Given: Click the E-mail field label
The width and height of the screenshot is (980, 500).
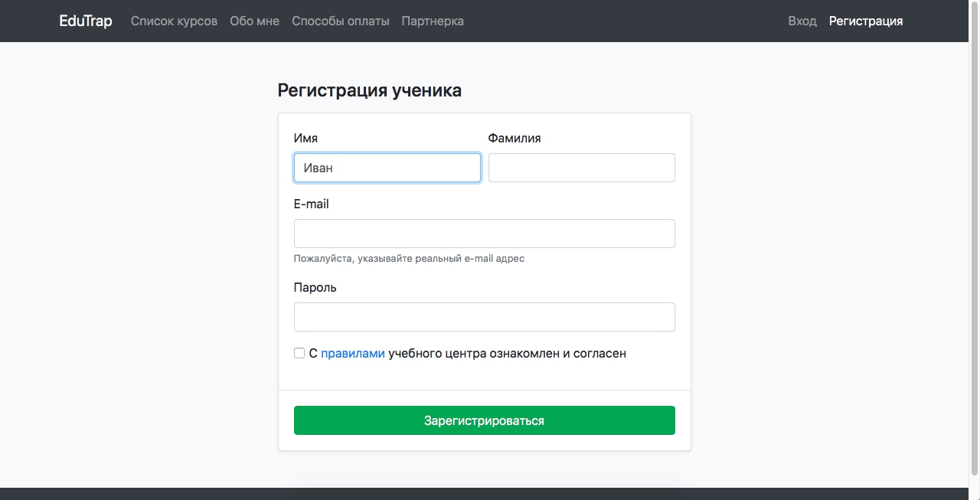Looking at the screenshot, I should [311, 204].
